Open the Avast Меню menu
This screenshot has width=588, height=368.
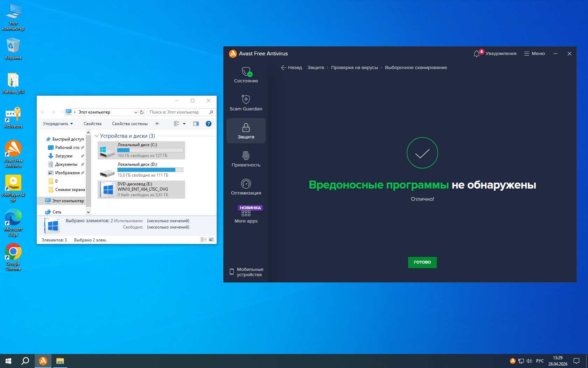(534, 54)
